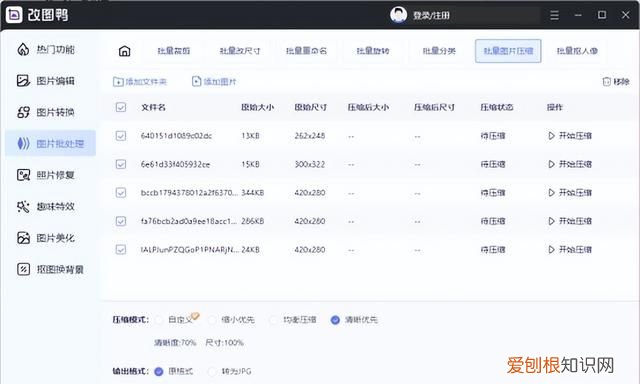
Task: Switch to the 批量改尺寸 tab
Action: pos(240,51)
